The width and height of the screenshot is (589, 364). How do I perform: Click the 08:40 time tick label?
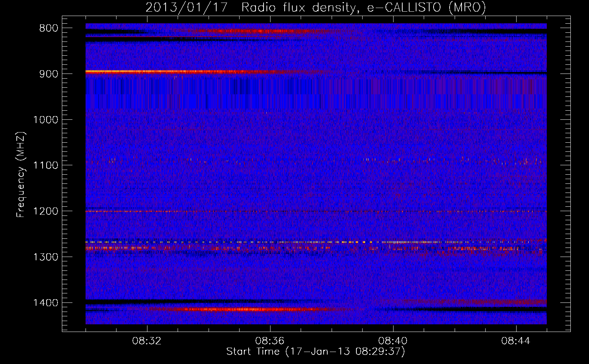click(x=393, y=341)
